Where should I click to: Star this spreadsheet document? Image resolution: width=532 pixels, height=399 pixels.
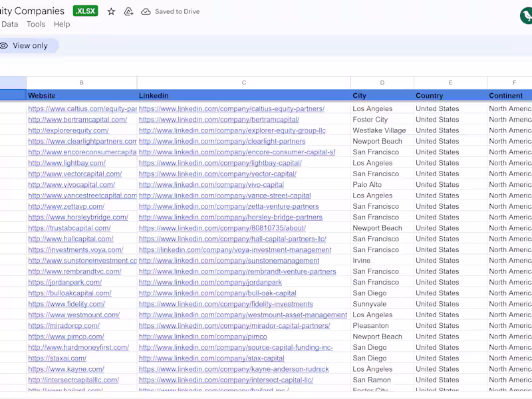coord(111,11)
